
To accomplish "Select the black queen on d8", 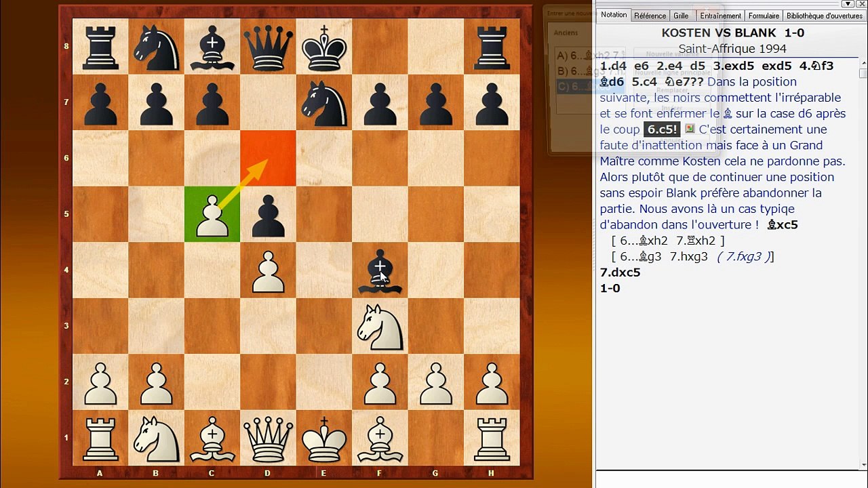I will (268, 47).
